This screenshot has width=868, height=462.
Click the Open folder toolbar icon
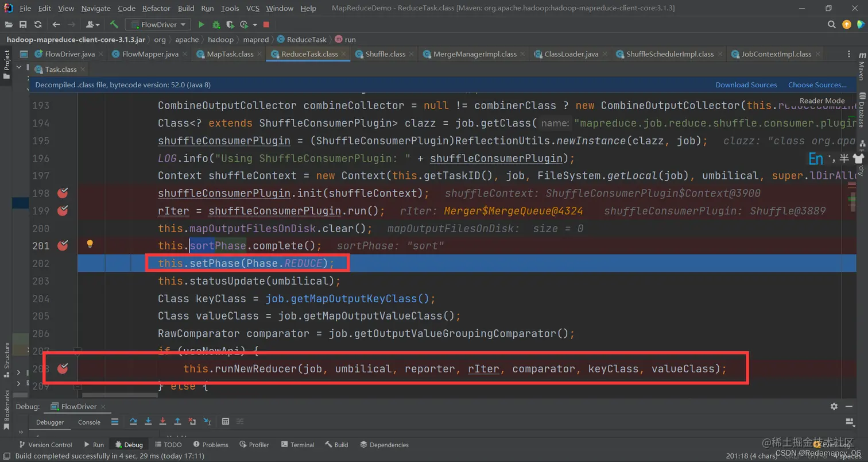[x=9, y=25]
